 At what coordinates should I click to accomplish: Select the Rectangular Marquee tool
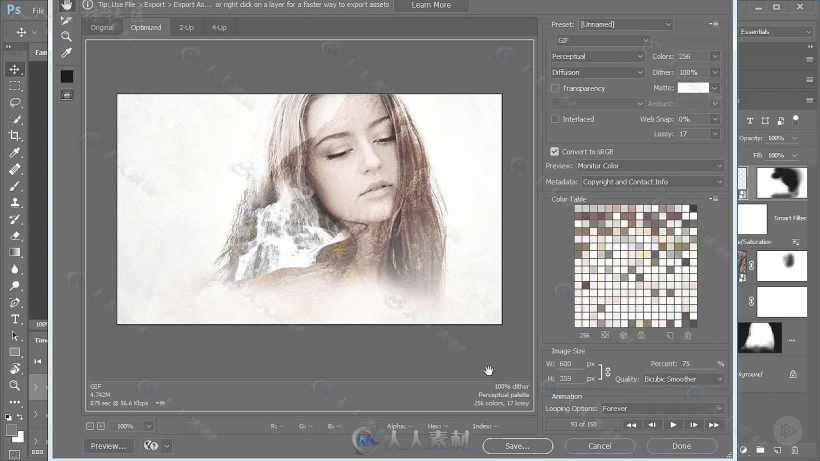15,86
